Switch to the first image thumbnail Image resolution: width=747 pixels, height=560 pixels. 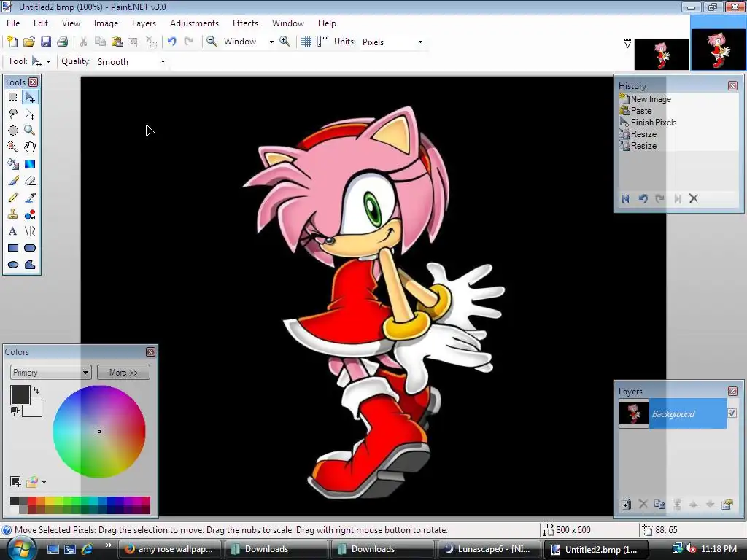tap(661, 55)
